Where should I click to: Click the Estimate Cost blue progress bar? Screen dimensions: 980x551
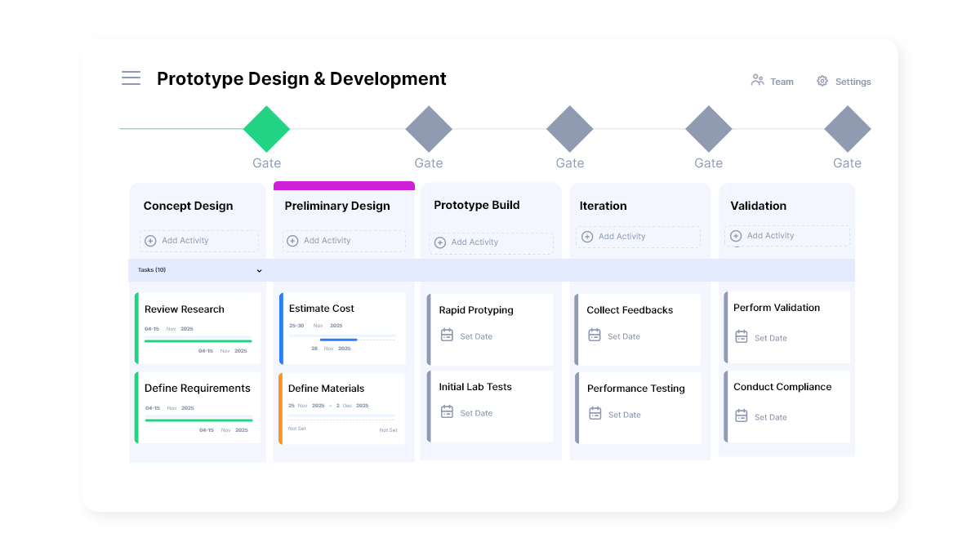click(x=338, y=340)
